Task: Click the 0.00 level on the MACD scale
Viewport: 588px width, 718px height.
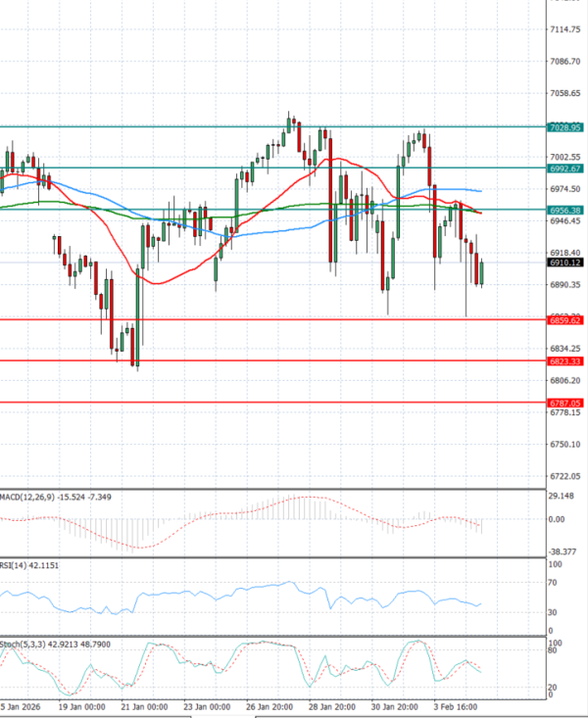Action: 557,519
